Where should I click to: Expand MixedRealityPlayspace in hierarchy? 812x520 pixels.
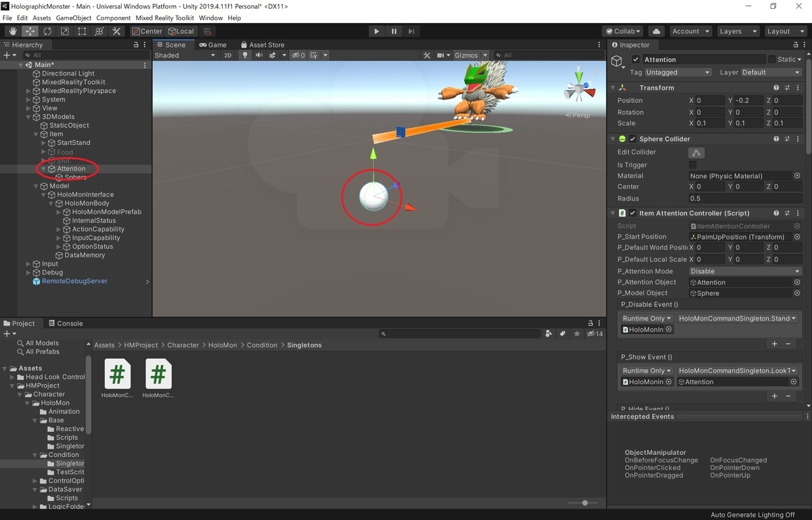pos(28,91)
